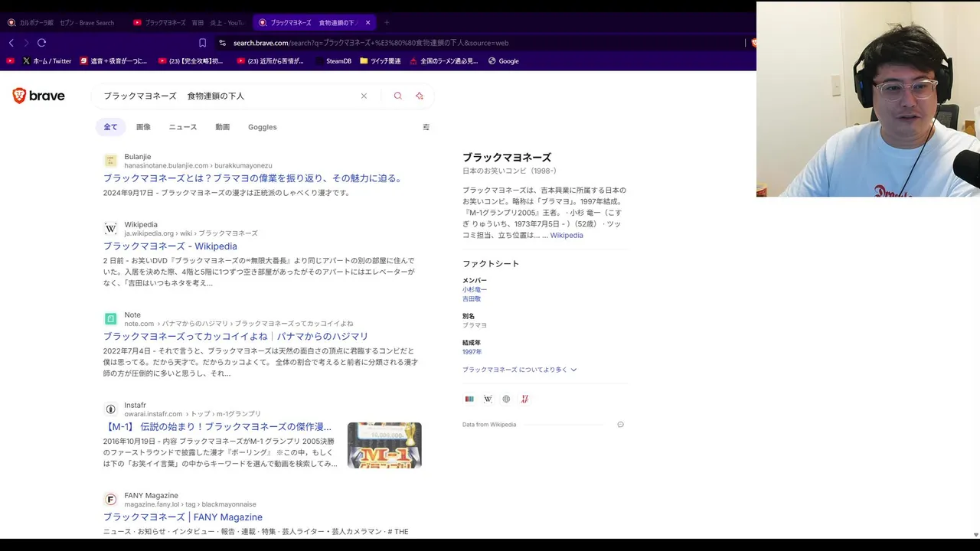Open member link 吉田敬

pos(472,299)
